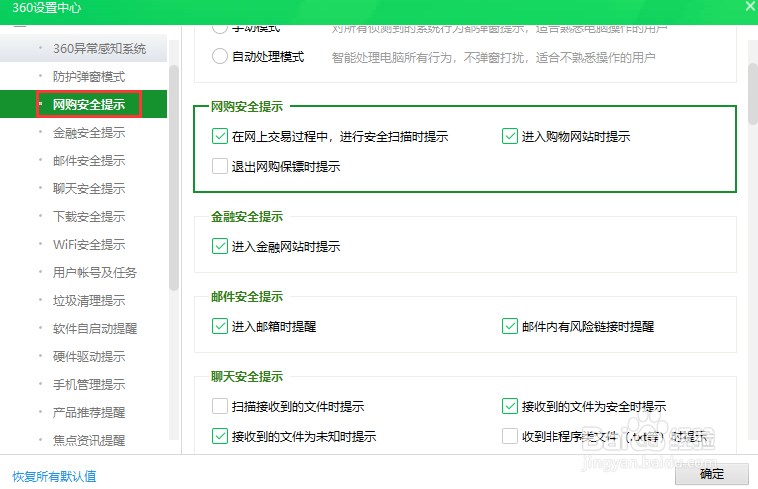758x489 pixels.
Task: Enable 扫描接收到的文件时提示 checkbox
Action: (219, 406)
